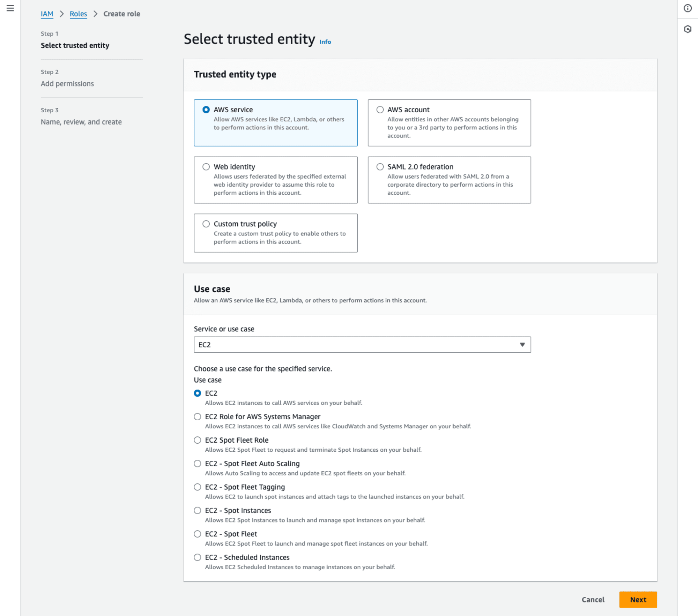This screenshot has height=616, width=698.
Task: Click the hexagon settings icon on right rail
Action: tap(688, 29)
